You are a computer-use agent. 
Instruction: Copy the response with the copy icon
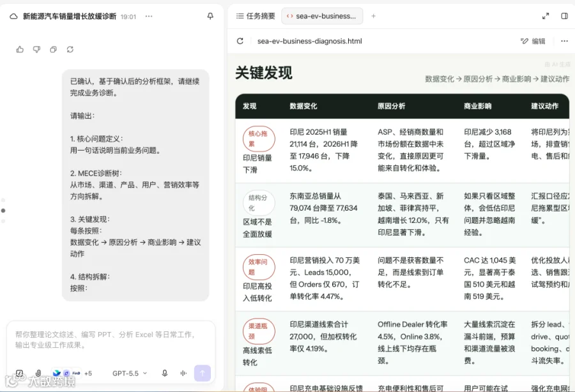(x=53, y=49)
